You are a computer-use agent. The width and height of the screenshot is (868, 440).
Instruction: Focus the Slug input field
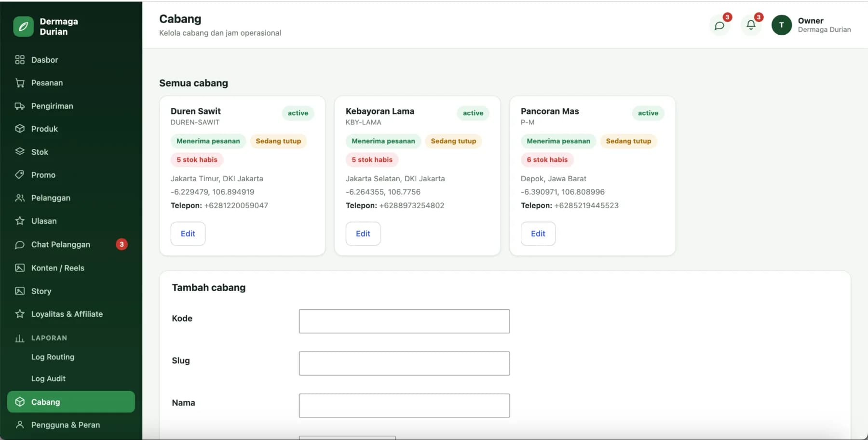pos(404,363)
